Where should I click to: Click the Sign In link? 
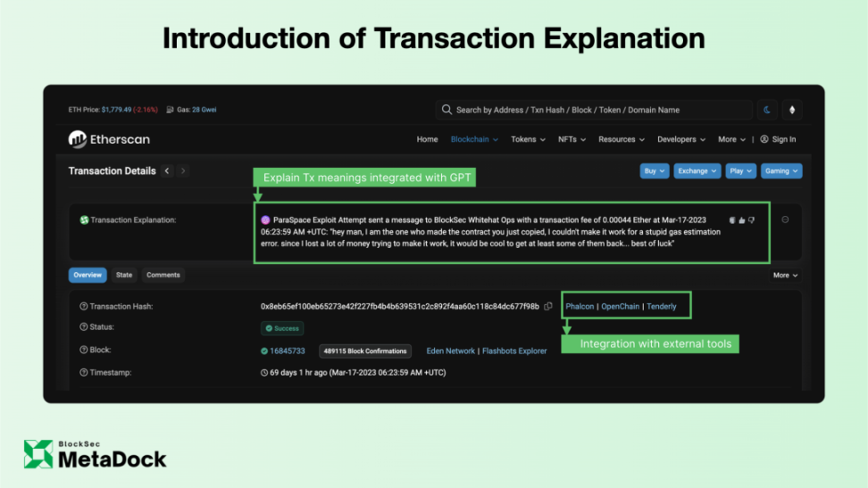click(x=778, y=139)
